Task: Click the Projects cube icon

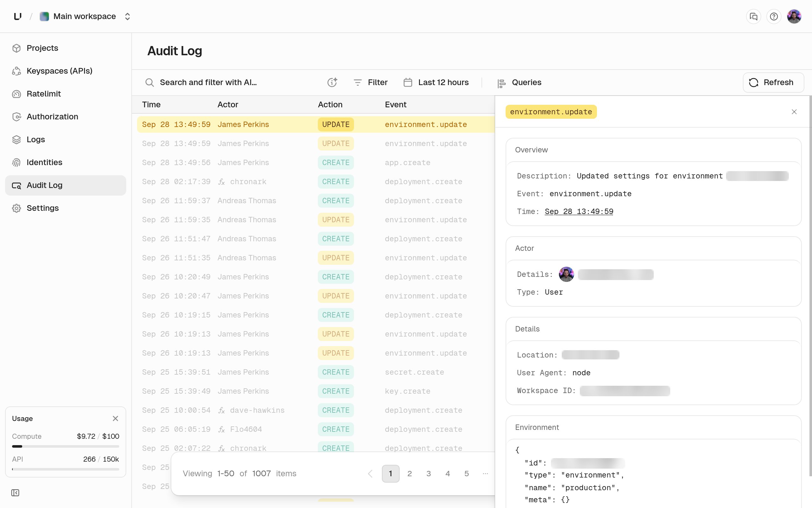Action: [16, 48]
